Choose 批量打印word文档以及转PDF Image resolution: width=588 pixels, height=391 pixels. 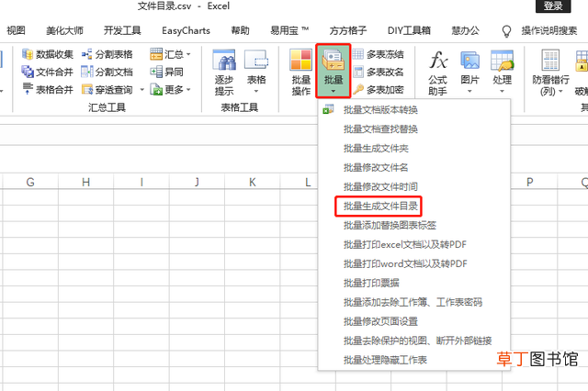coord(414,263)
